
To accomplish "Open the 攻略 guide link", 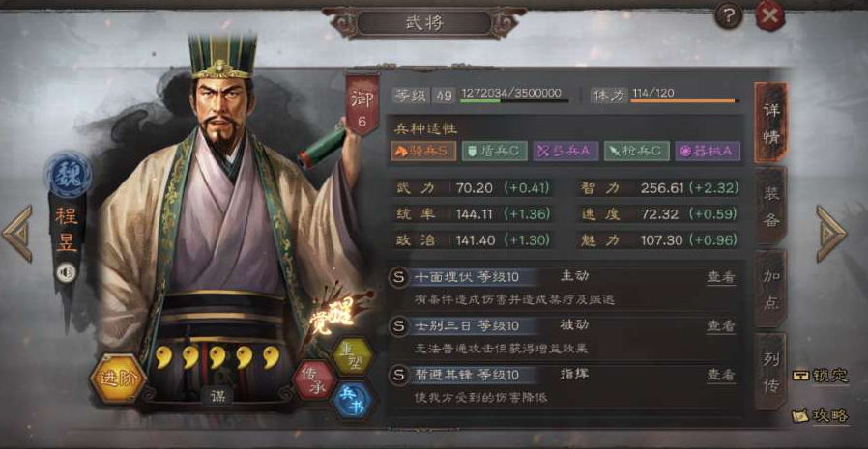I will [x=821, y=416].
